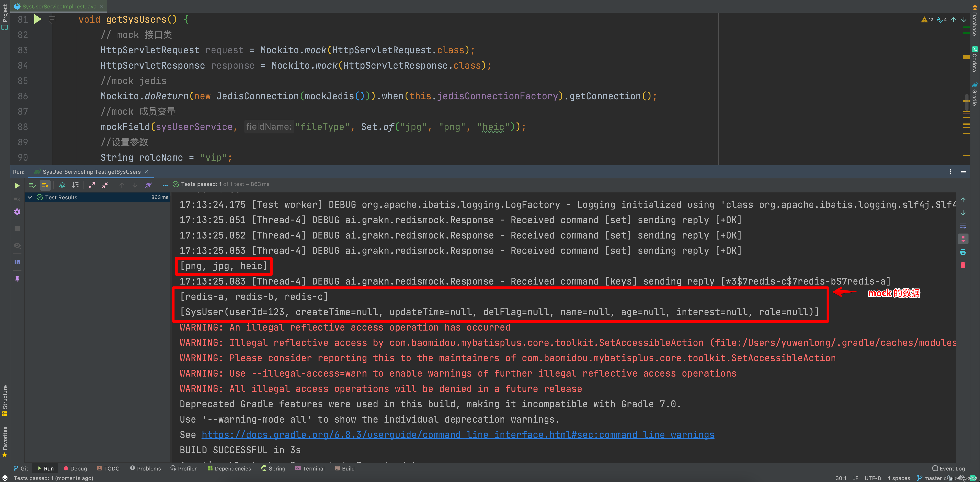
Task: Open the Profiler tool window
Action: pos(184,468)
